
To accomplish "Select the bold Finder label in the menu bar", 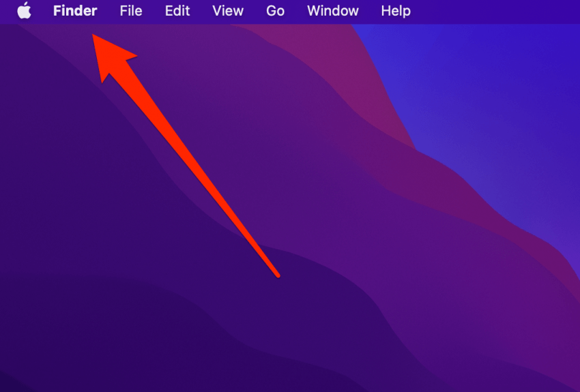I will (x=75, y=11).
